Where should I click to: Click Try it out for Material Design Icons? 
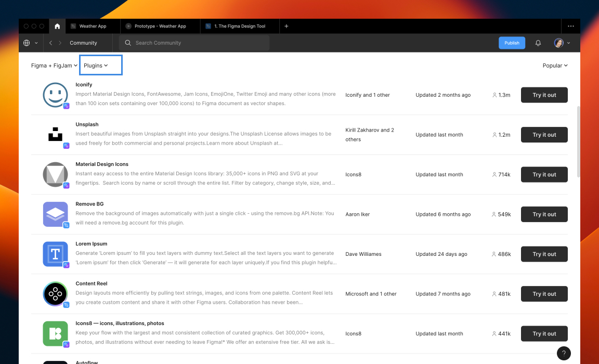tap(544, 175)
